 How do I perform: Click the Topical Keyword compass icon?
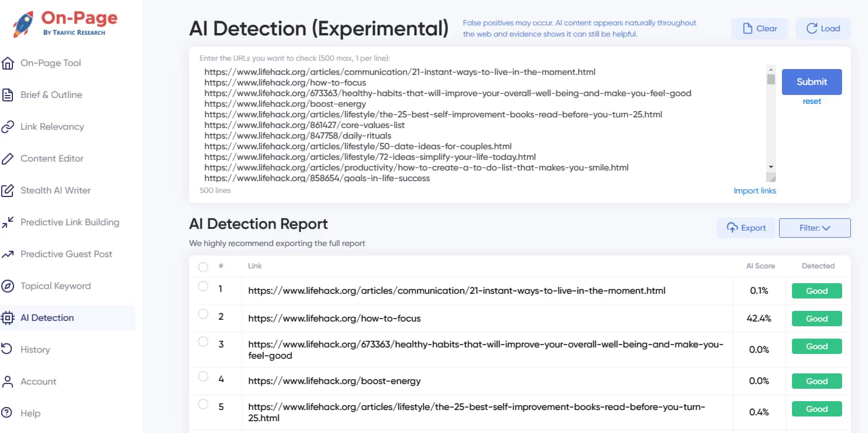coord(8,286)
